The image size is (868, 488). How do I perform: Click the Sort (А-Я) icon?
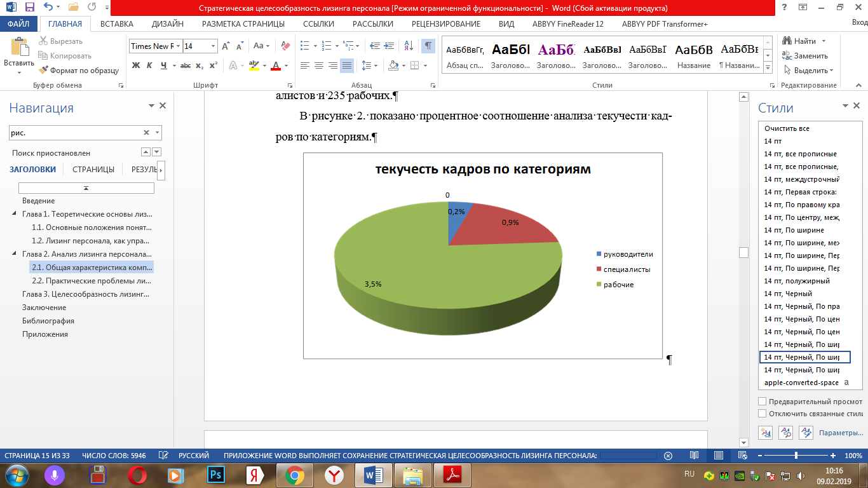pyautogui.click(x=408, y=46)
